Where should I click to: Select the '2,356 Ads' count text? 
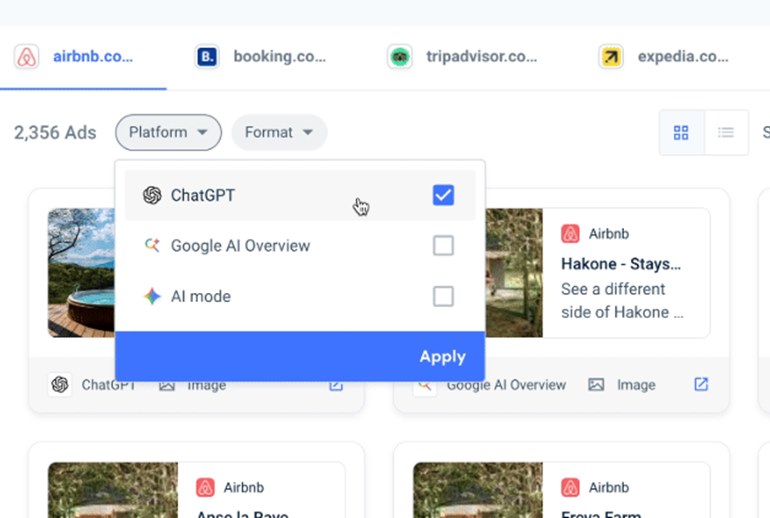55,133
